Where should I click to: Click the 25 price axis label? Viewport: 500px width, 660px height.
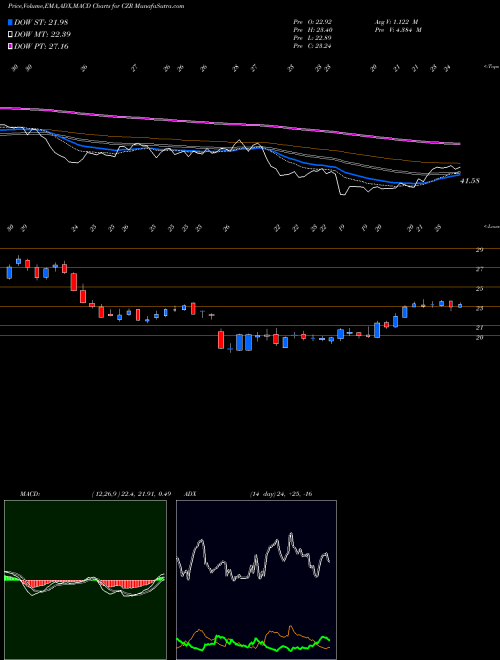click(x=479, y=289)
